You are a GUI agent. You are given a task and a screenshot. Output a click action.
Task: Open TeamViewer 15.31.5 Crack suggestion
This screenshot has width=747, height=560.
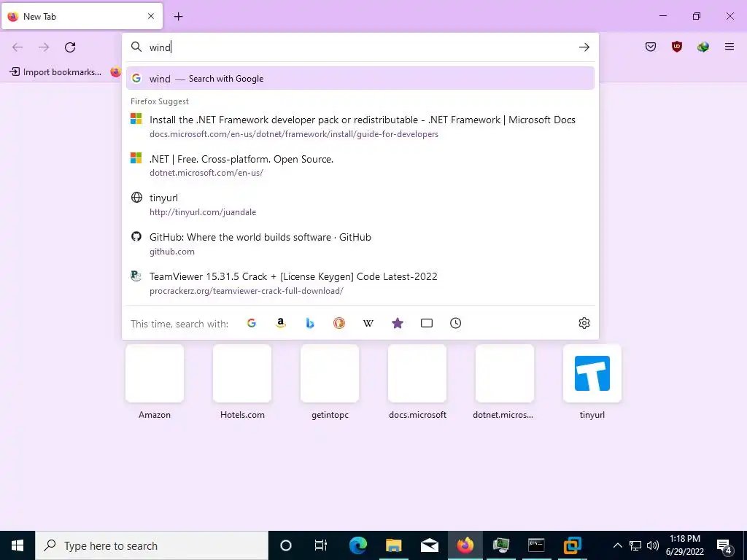pyautogui.click(x=360, y=283)
